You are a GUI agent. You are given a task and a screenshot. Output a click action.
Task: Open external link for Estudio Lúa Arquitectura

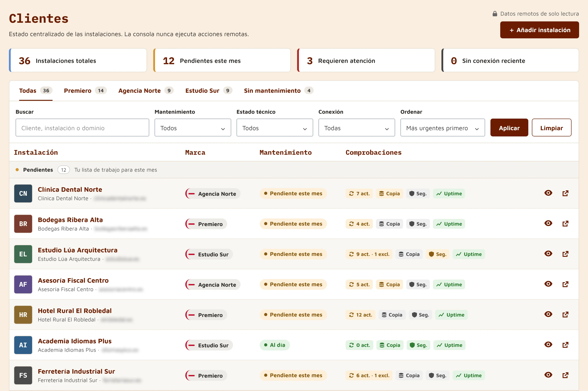click(x=565, y=254)
